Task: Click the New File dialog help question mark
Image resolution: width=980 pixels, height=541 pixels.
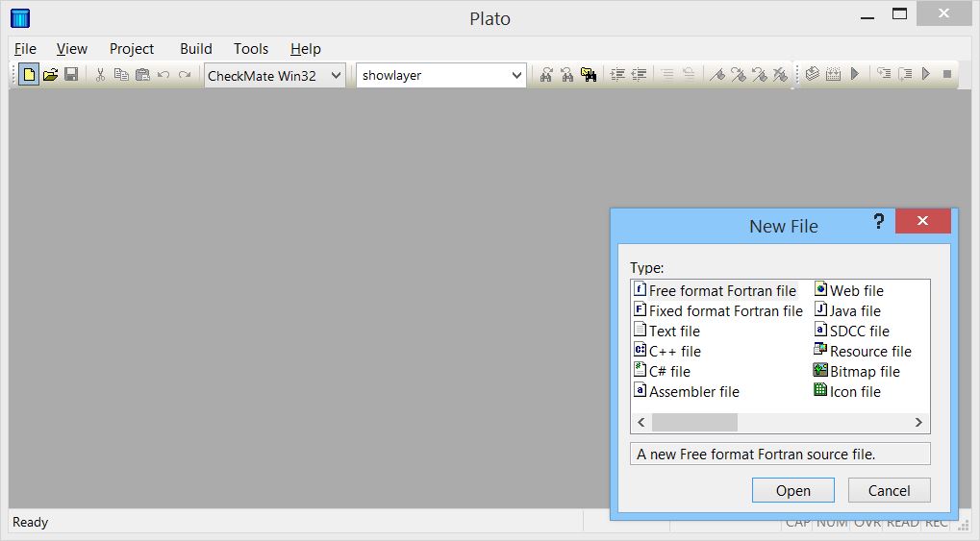Action: tap(878, 222)
